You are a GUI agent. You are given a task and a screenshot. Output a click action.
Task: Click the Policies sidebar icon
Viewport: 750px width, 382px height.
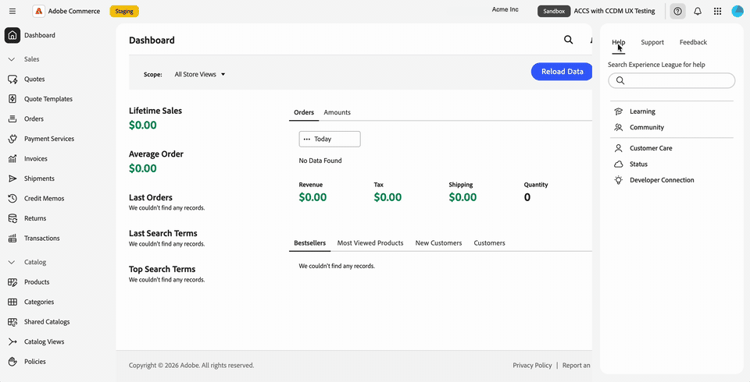(x=12, y=361)
